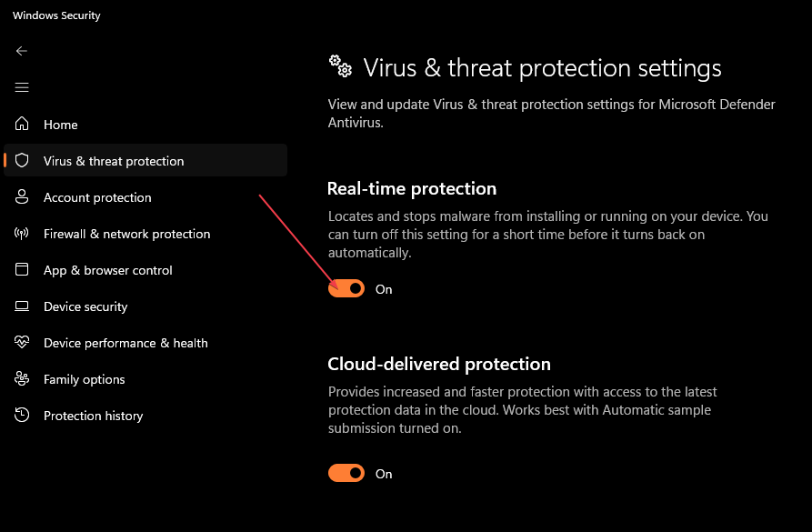Screen dimensions: 812x532
Task: Select Home from the sidebar
Action: [x=61, y=124]
